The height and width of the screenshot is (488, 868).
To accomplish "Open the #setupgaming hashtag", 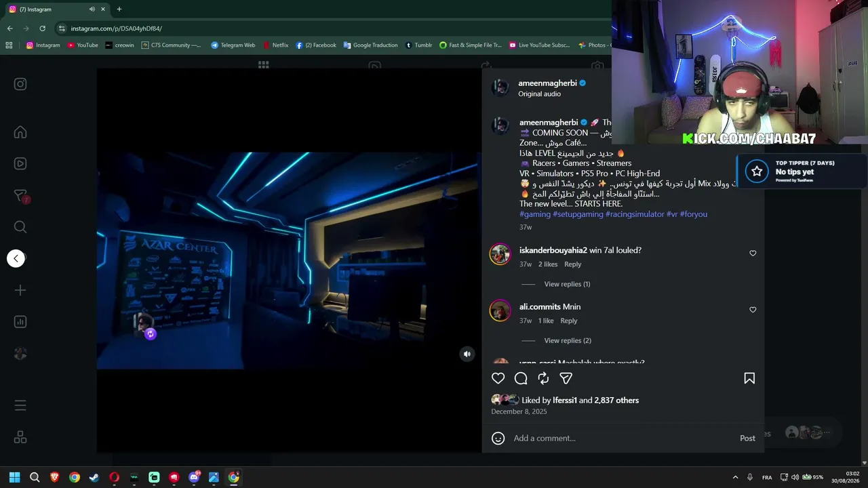I will pyautogui.click(x=578, y=214).
